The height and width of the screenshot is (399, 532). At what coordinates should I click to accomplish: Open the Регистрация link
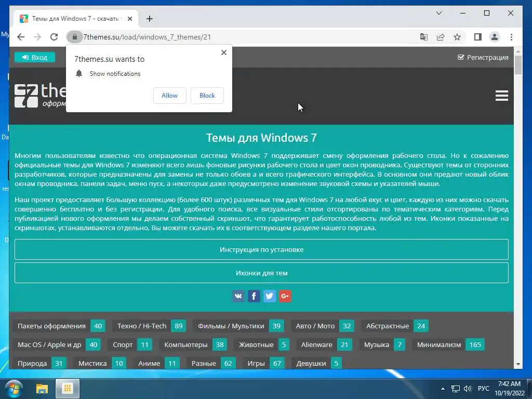click(x=483, y=57)
